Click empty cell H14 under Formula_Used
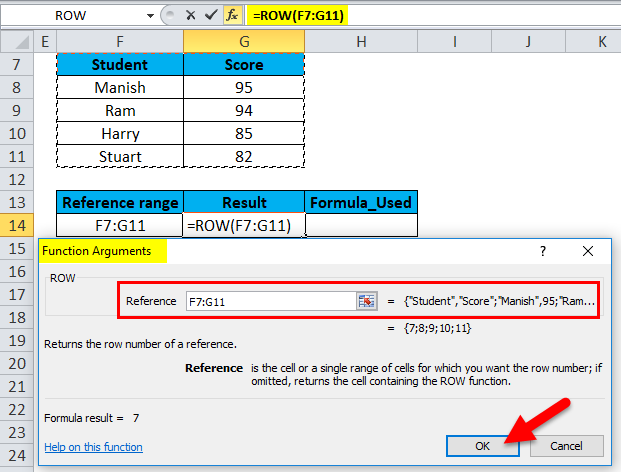Viewport: 621px width, 472px height. (x=361, y=225)
